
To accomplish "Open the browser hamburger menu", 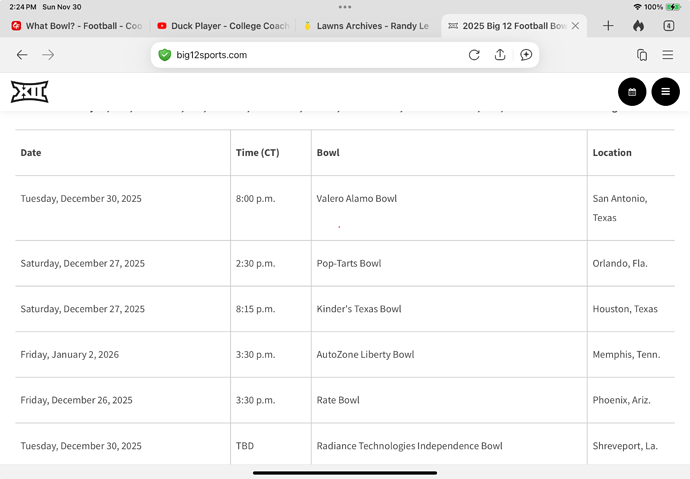I will pyautogui.click(x=668, y=55).
